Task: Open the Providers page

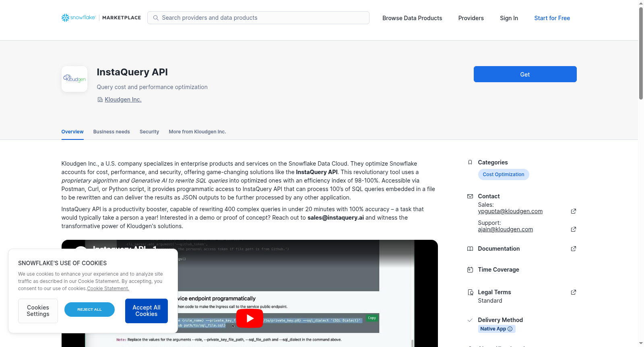Action: (x=471, y=18)
